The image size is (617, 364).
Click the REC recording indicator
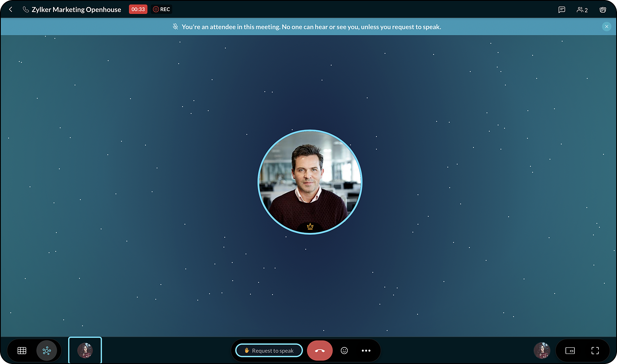tap(162, 9)
